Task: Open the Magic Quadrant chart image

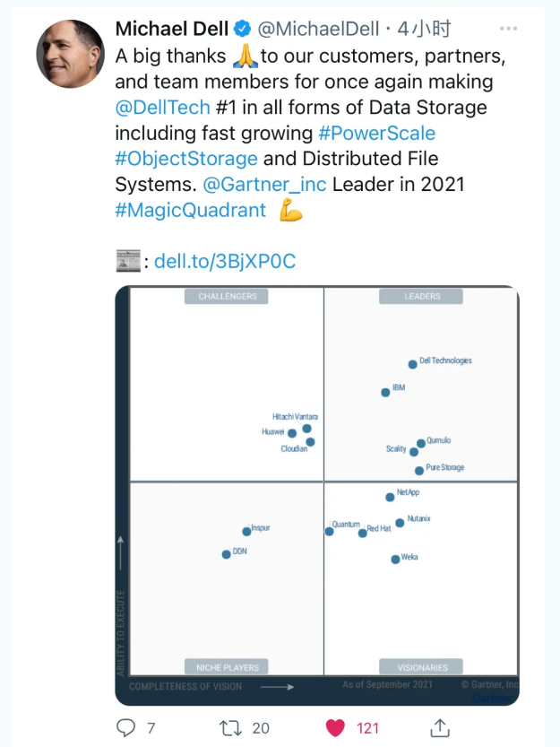Action: click(x=317, y=495)
